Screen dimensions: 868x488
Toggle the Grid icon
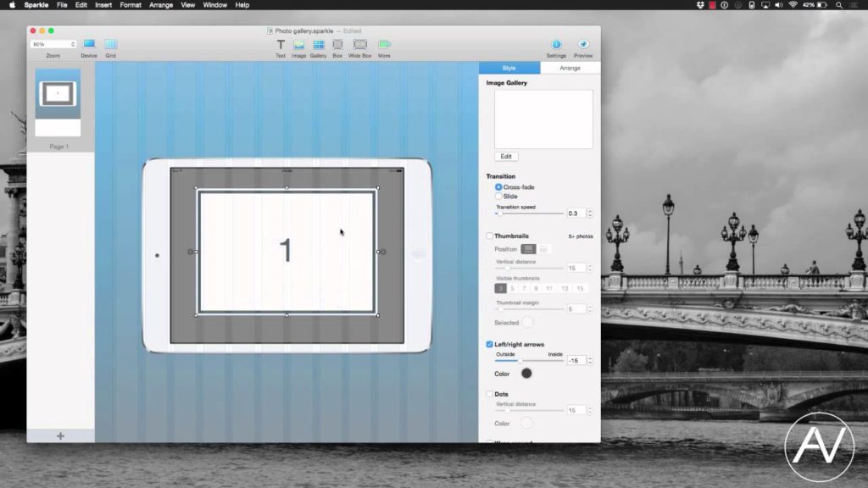click(110, 44)
